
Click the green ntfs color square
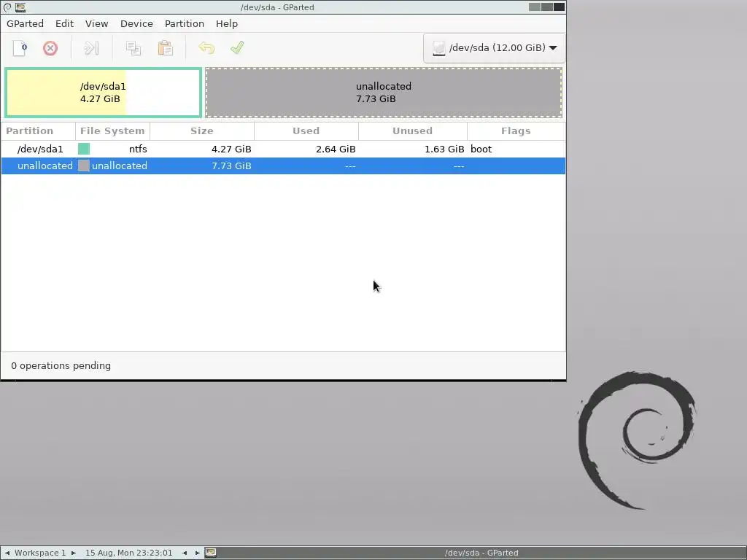coord(84,149)
